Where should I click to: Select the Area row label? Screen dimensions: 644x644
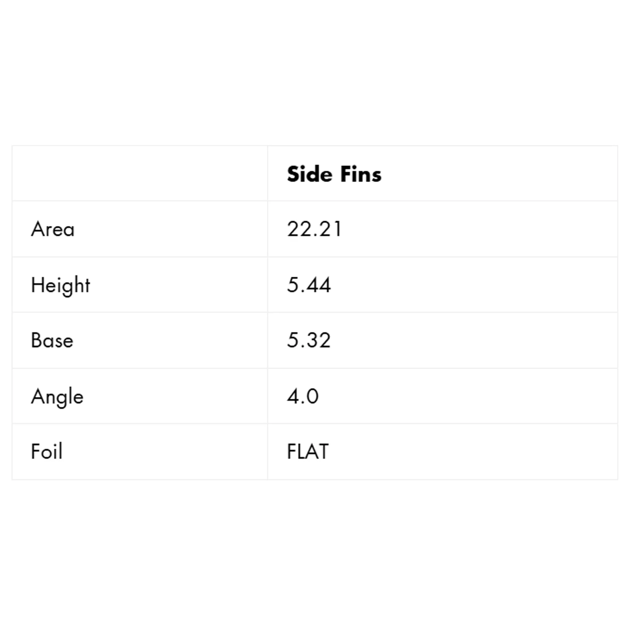53,229
